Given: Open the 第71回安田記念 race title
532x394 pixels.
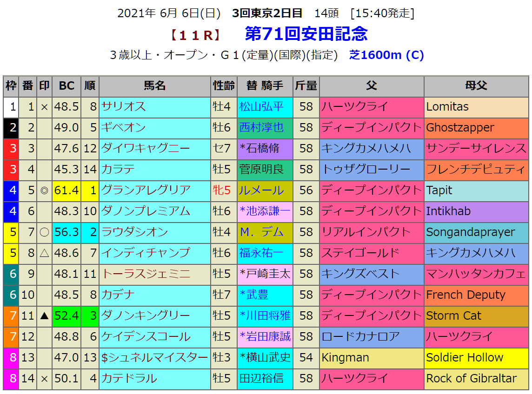Looking at the screenshot, I should coord(306,34).
